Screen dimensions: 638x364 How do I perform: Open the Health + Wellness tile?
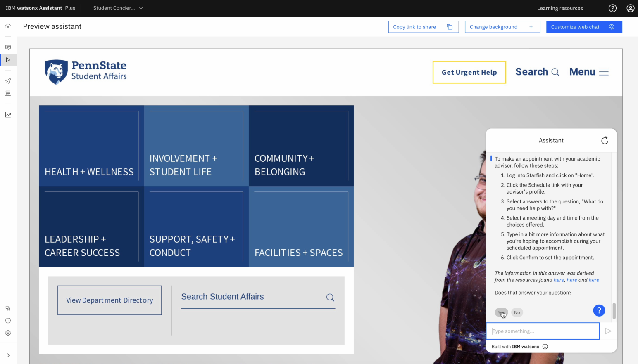tap(91, 146)
